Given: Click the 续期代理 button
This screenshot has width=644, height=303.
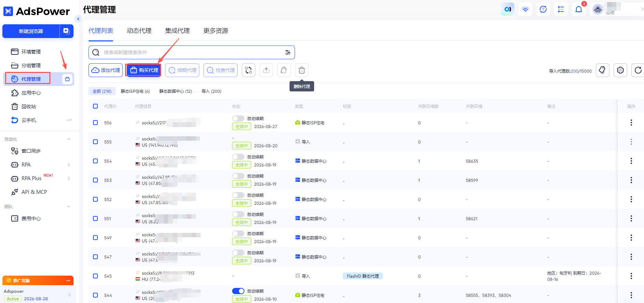Looking at the screenshot, I should pos(182,70).
